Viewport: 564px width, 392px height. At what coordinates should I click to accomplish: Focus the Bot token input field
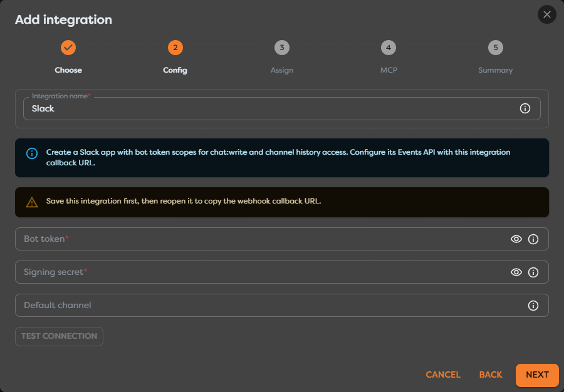281,239
